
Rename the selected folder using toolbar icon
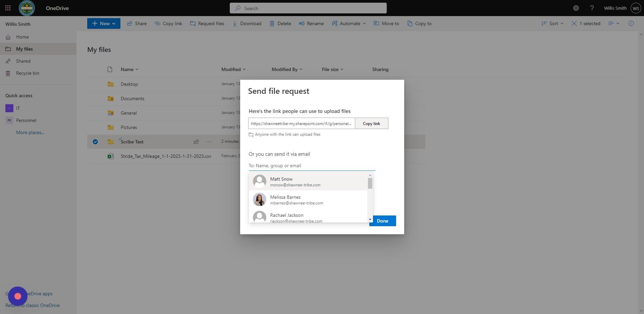point(302,23)
